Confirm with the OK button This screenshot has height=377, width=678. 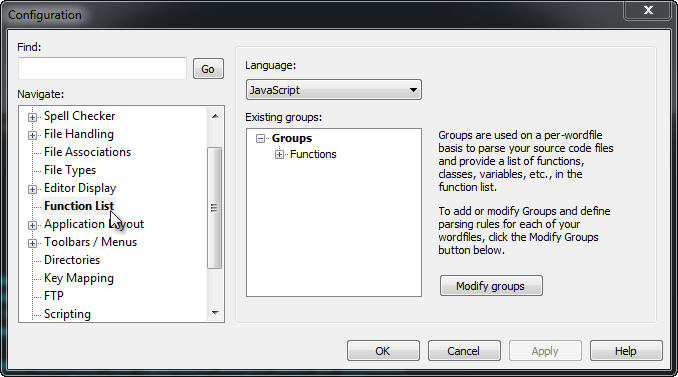(383, 351)
